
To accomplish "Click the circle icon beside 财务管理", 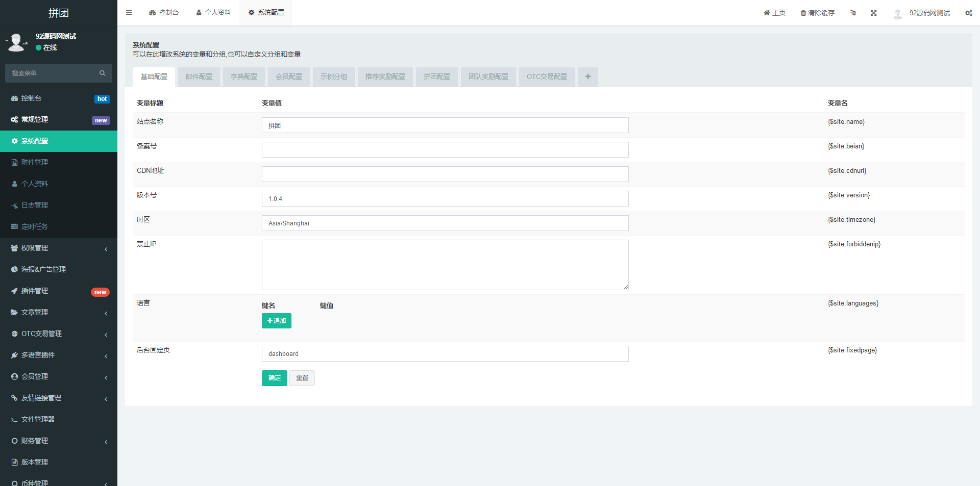I will coord(14,441).
